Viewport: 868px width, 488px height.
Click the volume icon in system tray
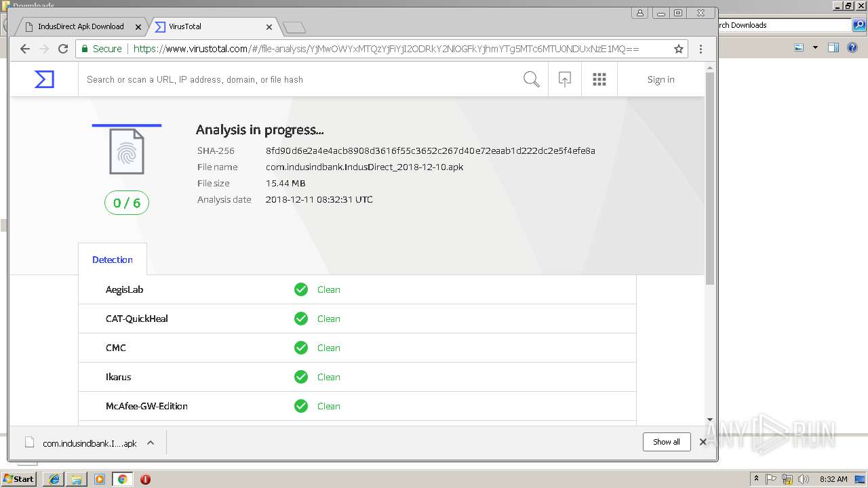(804, 479)
